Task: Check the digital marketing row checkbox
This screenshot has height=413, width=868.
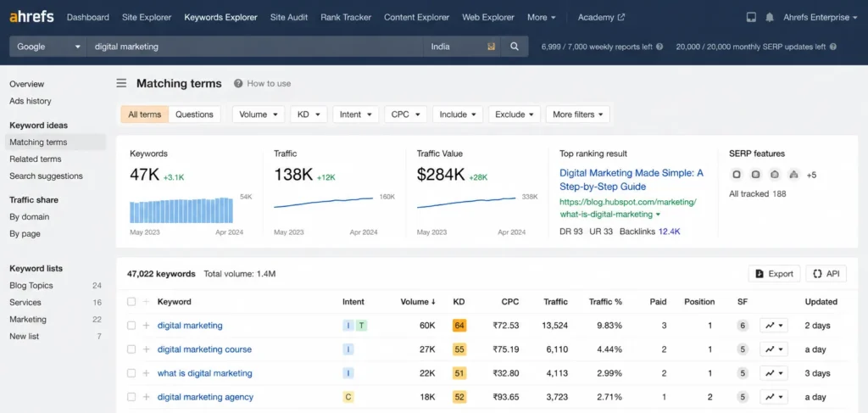Action: click(131, 326)
